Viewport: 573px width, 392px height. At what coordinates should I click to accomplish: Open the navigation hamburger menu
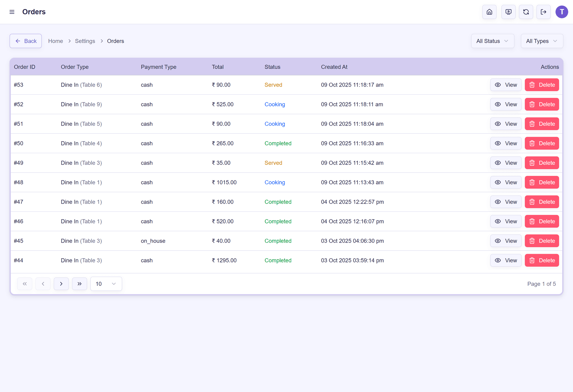(x=12, y=12)
